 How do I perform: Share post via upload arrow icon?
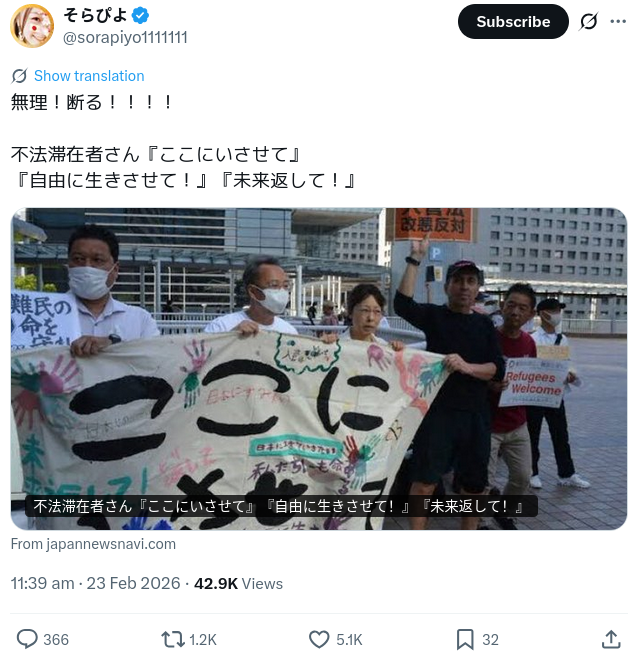[611, 639]
